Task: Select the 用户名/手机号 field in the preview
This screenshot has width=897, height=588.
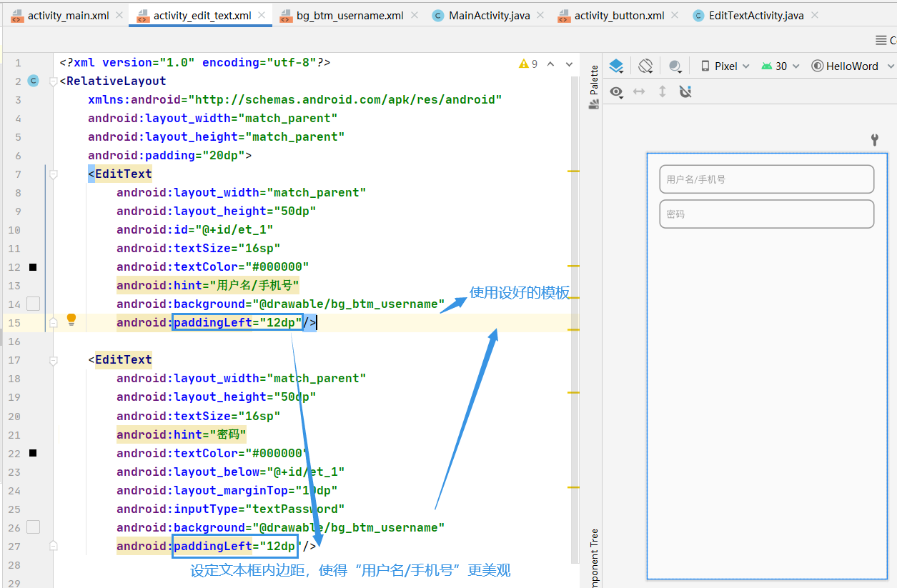Action: 766,179
